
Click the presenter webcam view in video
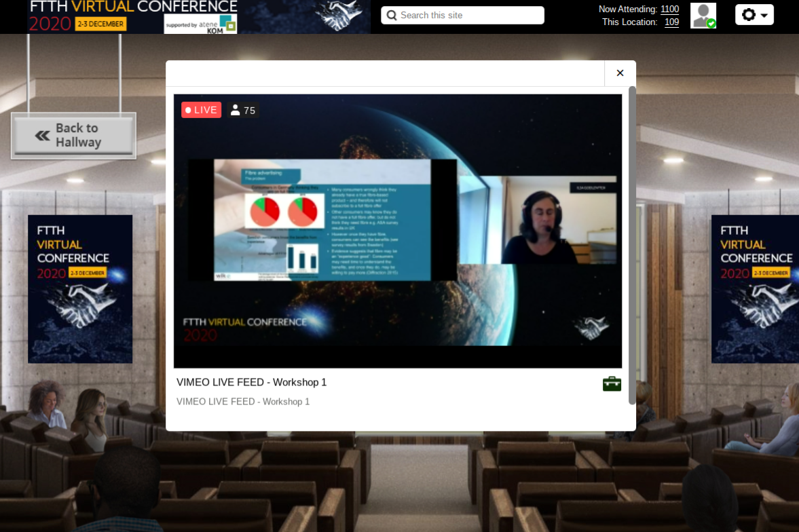coord(538,220)
